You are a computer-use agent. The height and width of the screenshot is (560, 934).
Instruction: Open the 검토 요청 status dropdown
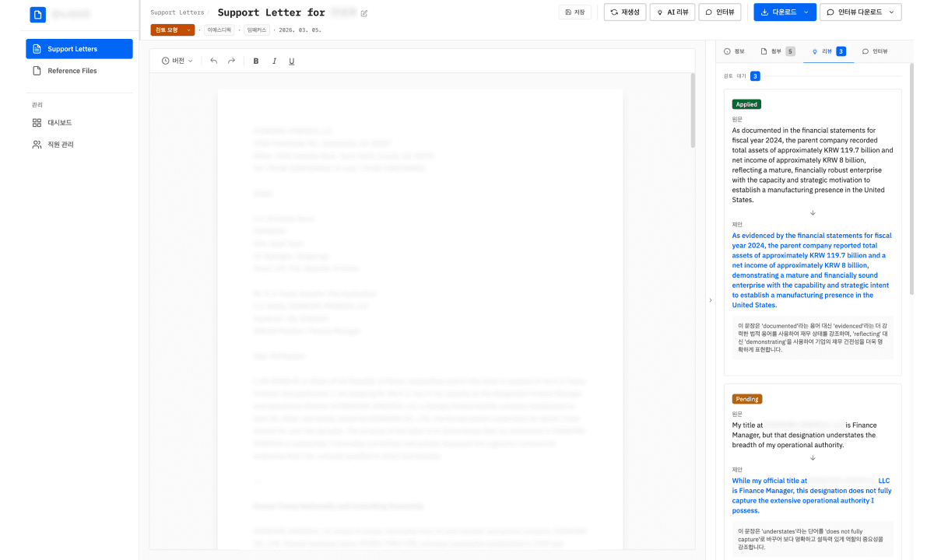tap(172, 30)
